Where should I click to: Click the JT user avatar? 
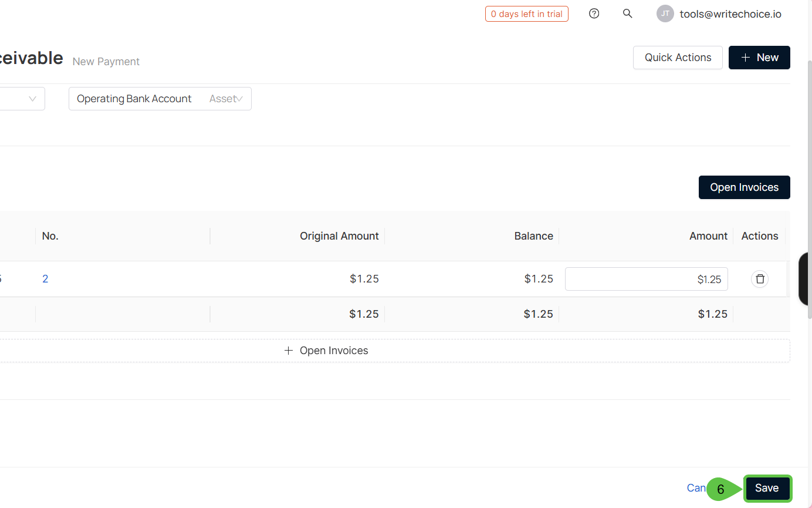pyautogui.click(x=665, y=14)
